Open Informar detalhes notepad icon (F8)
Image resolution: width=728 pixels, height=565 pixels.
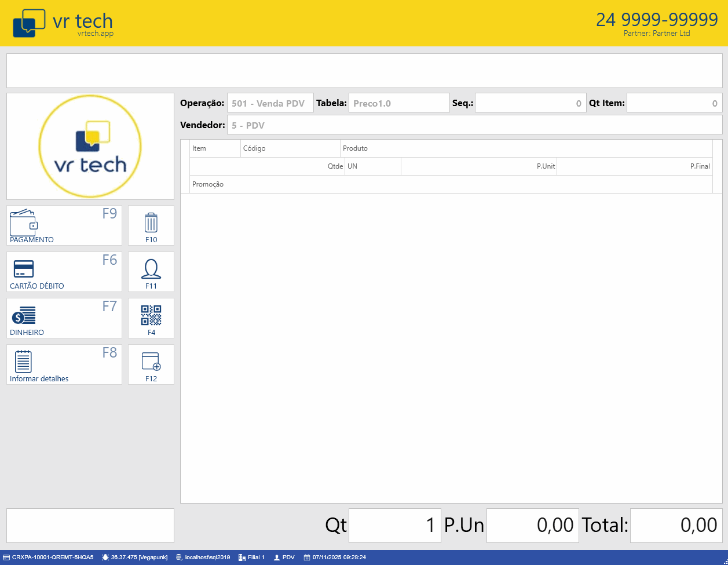coord(23,362)
